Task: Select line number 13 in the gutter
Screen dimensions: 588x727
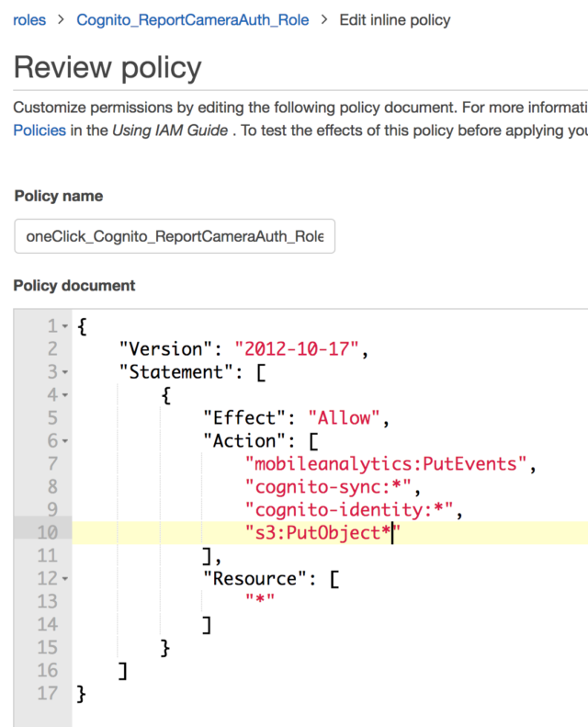Action: [x=47, y=601]
